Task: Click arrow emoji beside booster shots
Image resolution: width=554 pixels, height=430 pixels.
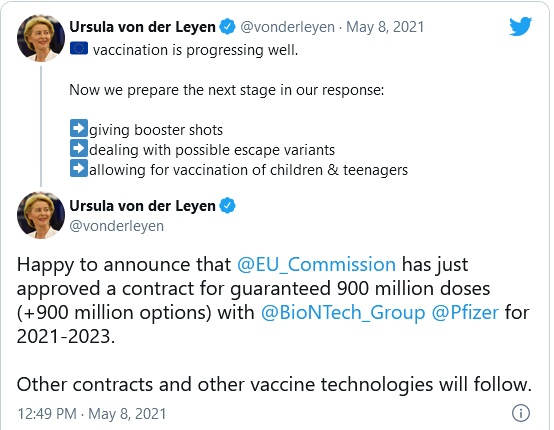Action: (79, 128)
